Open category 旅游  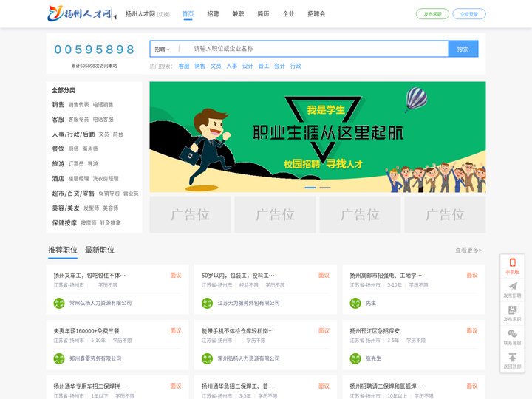[58, 163]
